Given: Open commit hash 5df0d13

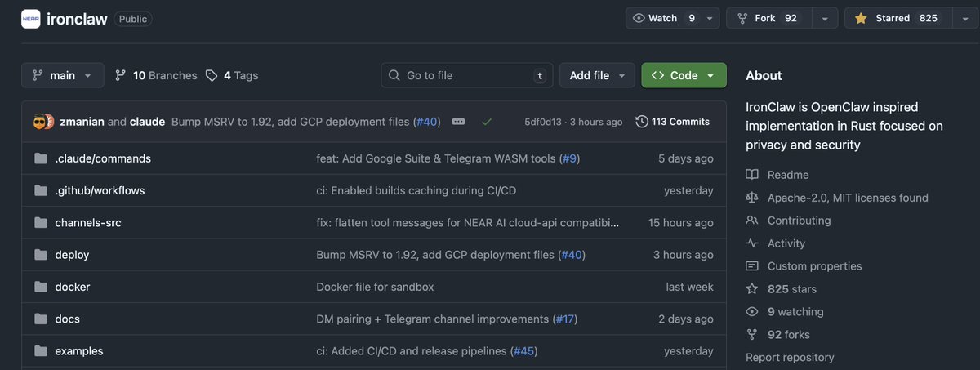Looking at the screenshot, I should click(544, 122).
